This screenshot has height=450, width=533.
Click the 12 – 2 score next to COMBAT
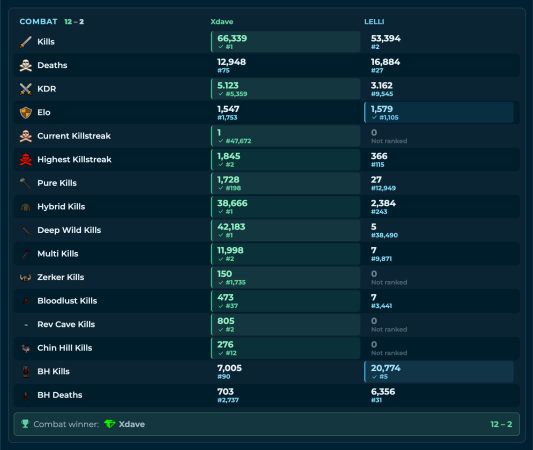[74, 22]
